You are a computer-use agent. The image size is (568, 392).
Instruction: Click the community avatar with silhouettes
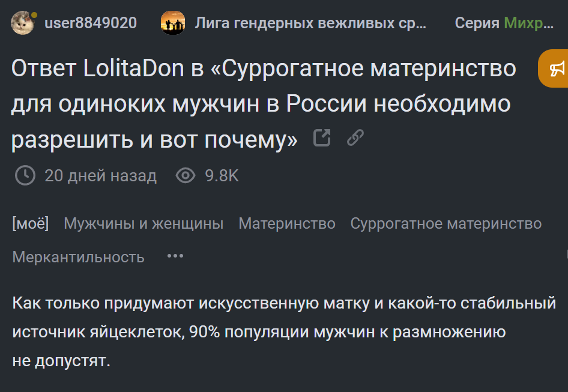click(173, 23)
